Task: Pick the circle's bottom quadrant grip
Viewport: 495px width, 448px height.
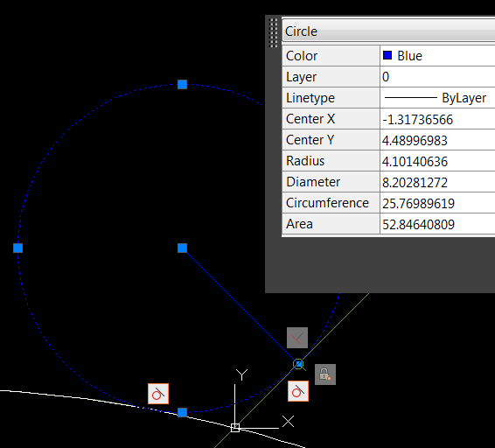Action: point(183,412)
